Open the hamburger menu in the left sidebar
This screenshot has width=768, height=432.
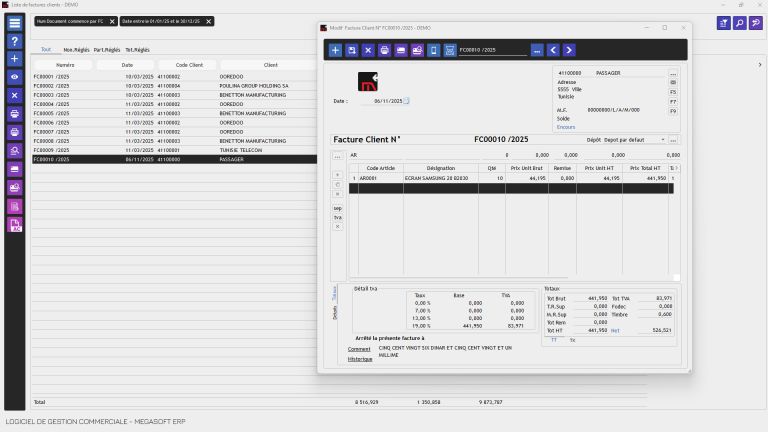(x=15, y=23)
